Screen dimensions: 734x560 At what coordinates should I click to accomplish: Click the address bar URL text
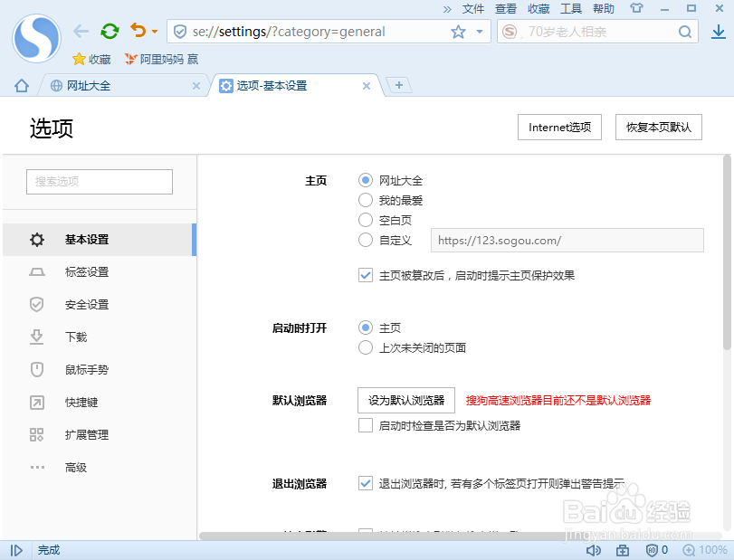289,32
